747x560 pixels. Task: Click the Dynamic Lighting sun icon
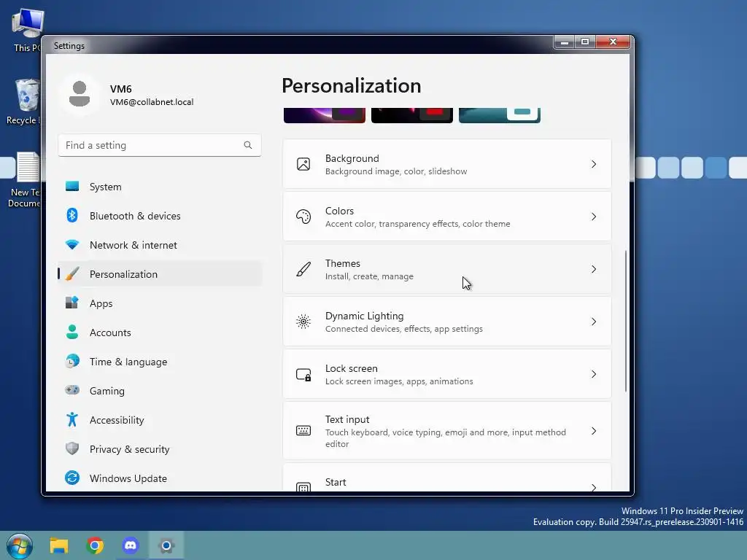click(303, 322)
